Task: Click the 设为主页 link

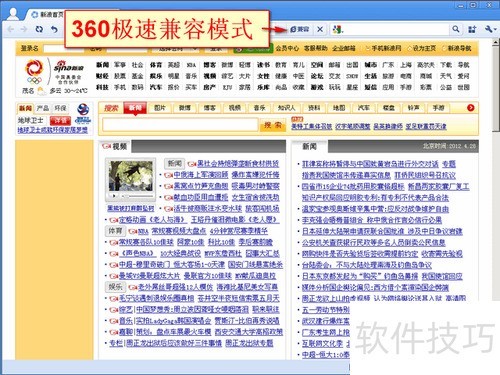Action: click(x=424, y=48)
